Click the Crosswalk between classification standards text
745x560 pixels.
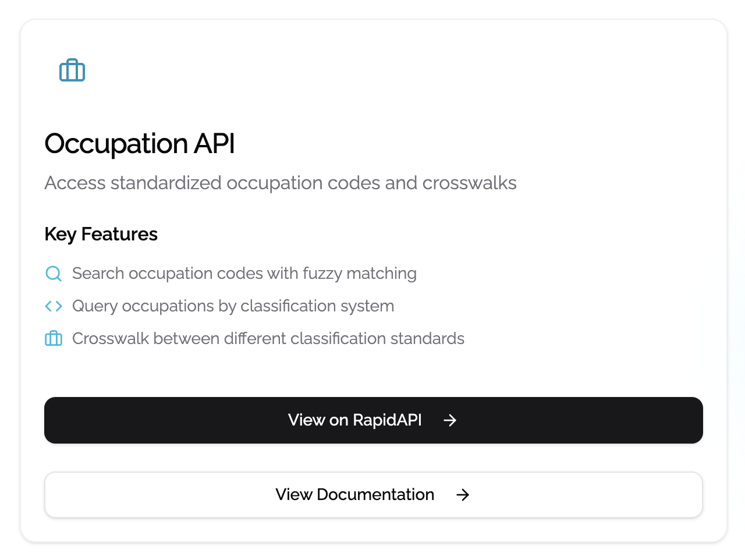coord(268,339)
